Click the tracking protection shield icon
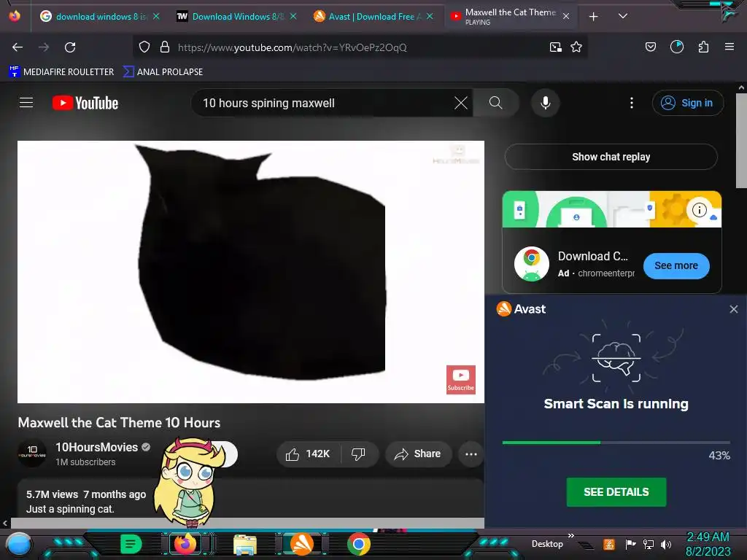Image resolution: width=747 pixels, height=560 pixels. click(x=144, y=47)
